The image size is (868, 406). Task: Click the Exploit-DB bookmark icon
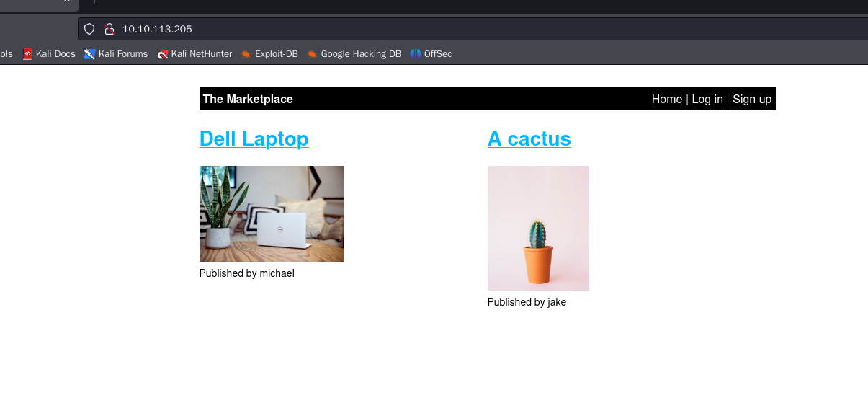pyautogui.click(x=246, y=53)
